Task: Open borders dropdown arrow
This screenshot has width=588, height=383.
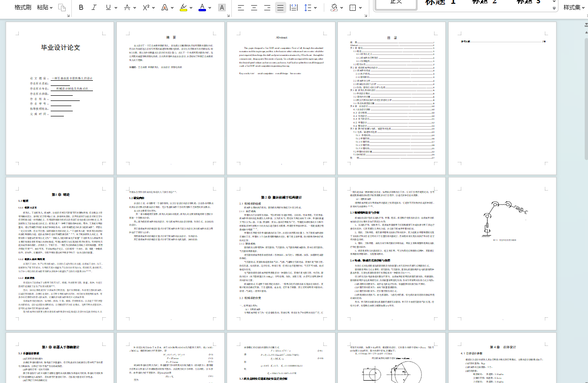Action: click(360, 8)
